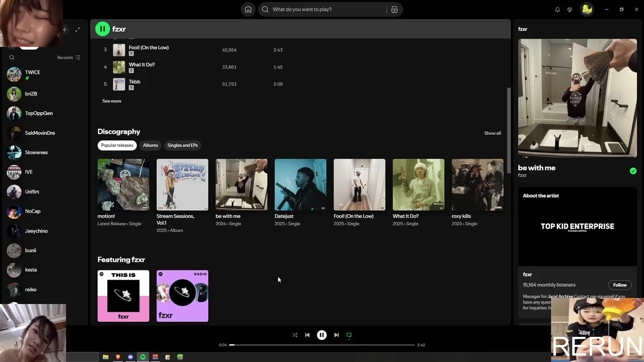Image resolution: width=644 pixels, height=362 pixels.
Task: Open the 'motion!' release cover
Action: click(x=123, y=185)
